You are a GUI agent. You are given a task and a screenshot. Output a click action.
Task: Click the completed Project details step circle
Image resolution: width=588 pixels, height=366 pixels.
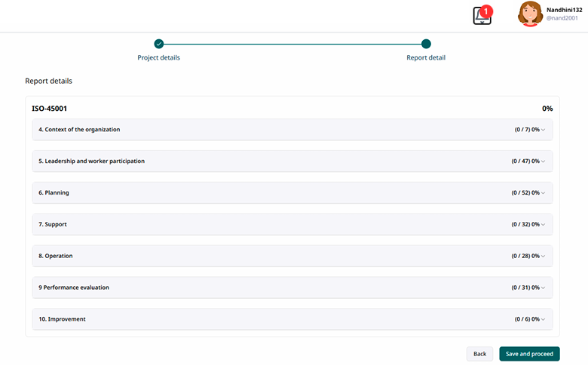pyautogui.click(x=158, y=44)
